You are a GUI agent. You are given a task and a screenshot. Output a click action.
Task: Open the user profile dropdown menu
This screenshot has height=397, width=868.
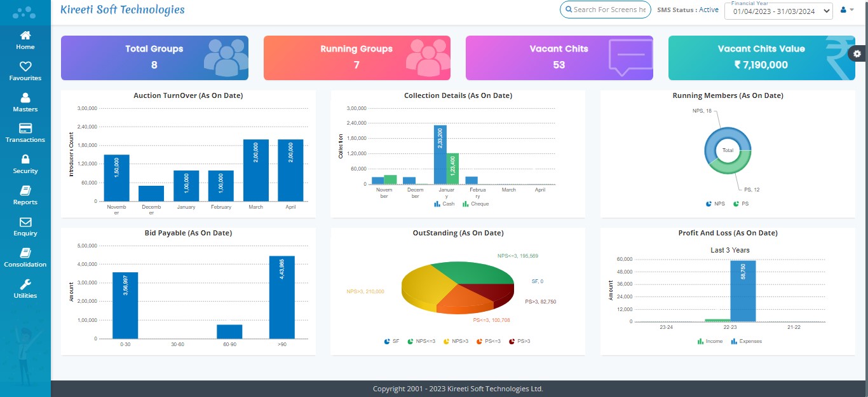[x=847, y=10]
